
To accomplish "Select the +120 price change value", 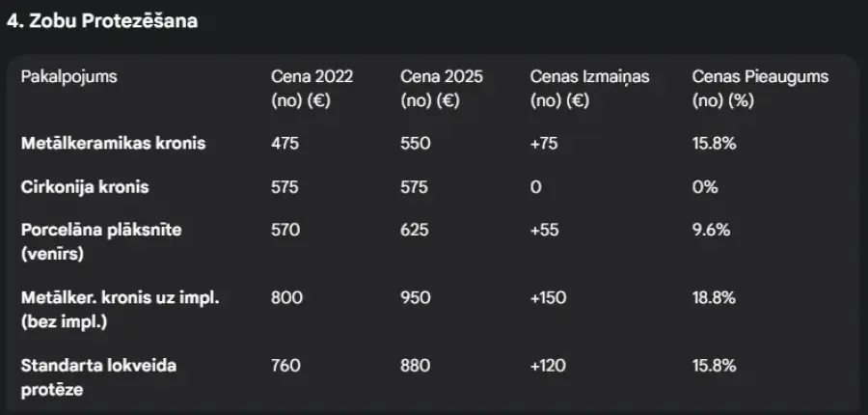I will click(549, 366).
